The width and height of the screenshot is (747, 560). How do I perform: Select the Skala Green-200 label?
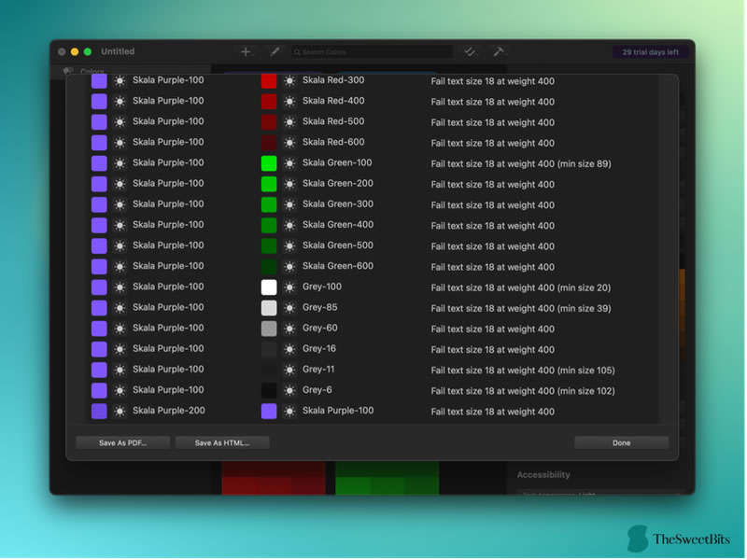[x=338, y=183]
